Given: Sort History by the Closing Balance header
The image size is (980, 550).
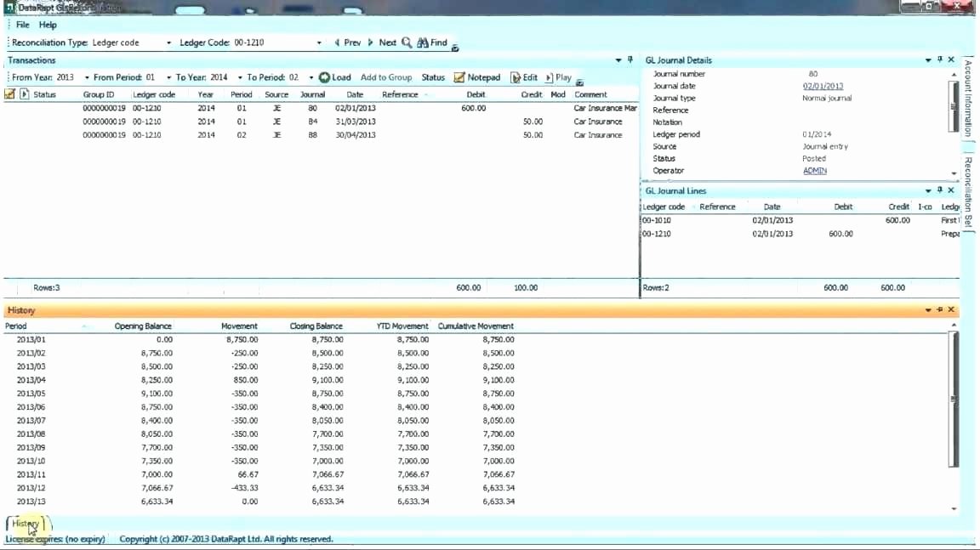Looking at the screenshot, I should click(x=316, y=326).
